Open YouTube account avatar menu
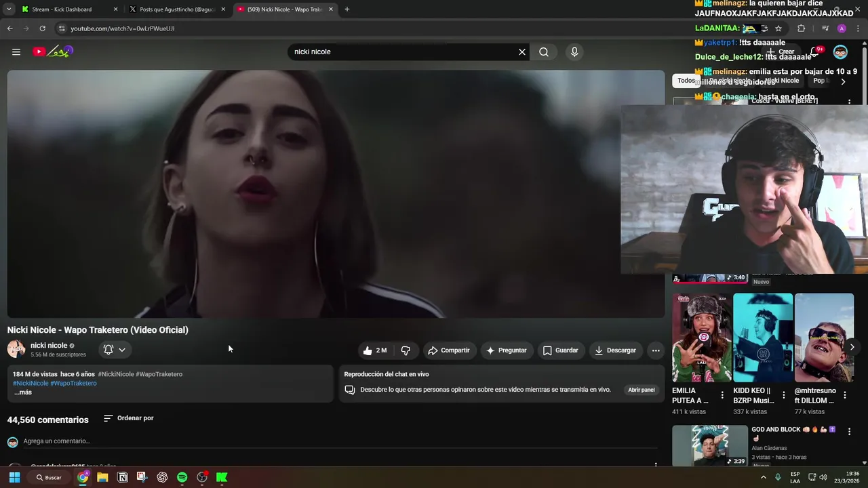Viewport: 868px width, 488px height. 840,52
